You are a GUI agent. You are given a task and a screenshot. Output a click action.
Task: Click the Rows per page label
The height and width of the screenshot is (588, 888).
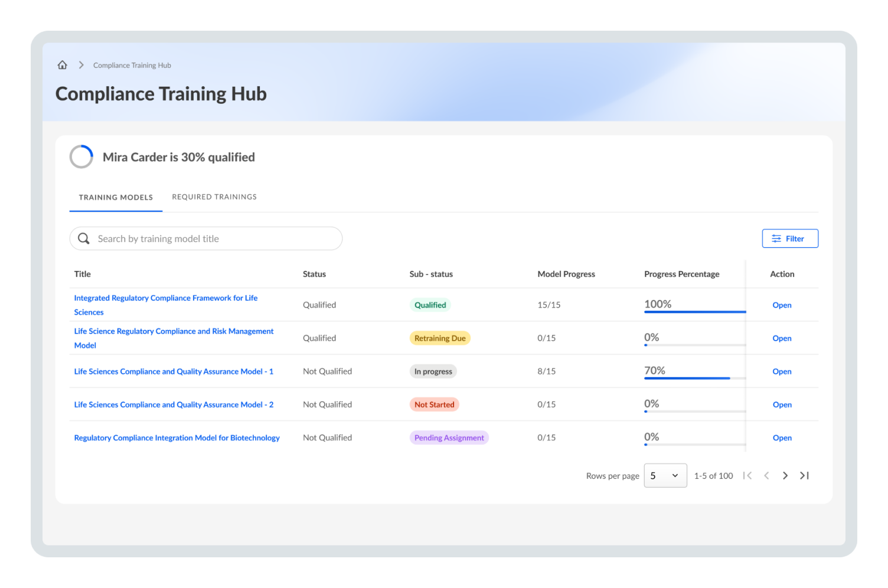[613, 476]
